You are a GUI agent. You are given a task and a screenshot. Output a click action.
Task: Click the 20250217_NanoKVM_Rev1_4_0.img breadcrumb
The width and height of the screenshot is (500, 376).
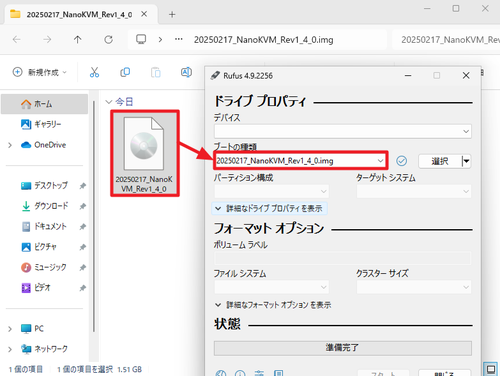click(263, 40)
